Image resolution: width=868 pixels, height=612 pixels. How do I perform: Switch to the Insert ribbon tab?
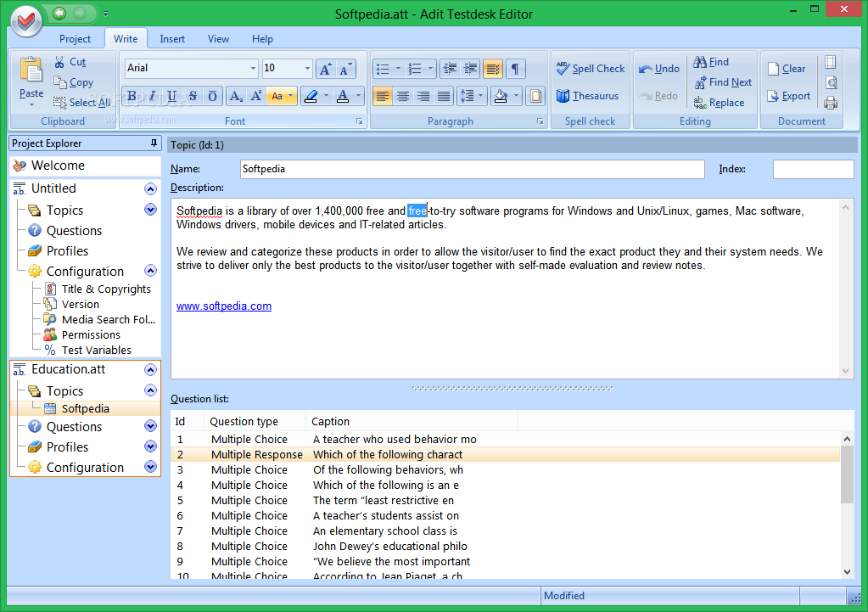coord(172,39)
